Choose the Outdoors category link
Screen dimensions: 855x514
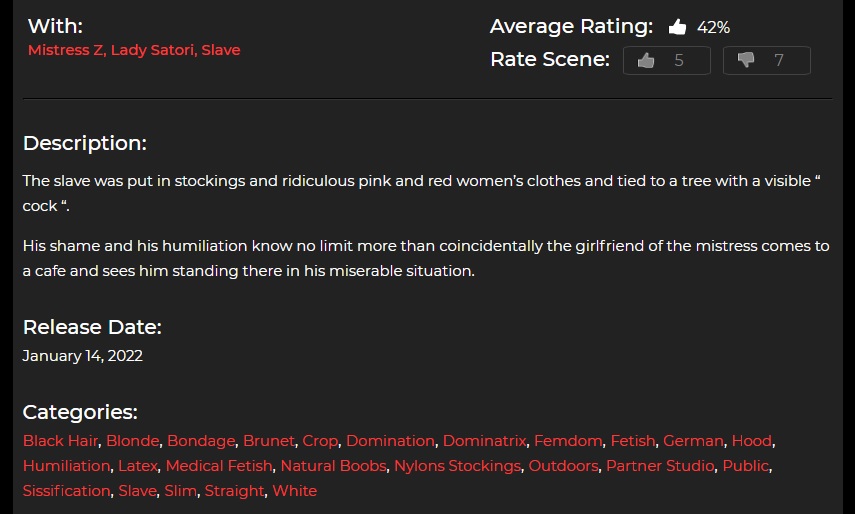coord(563,465)
